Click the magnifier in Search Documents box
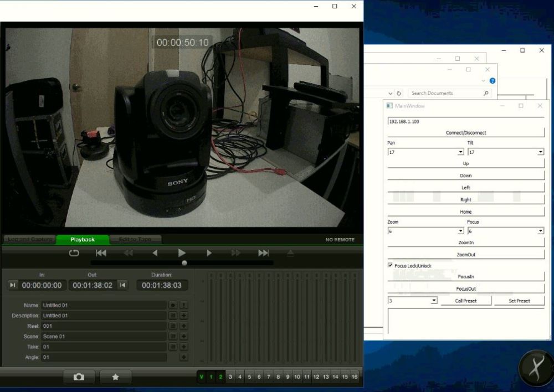Image resolution: width=554 pixels, height=392 pixels. tap(486, 93)
